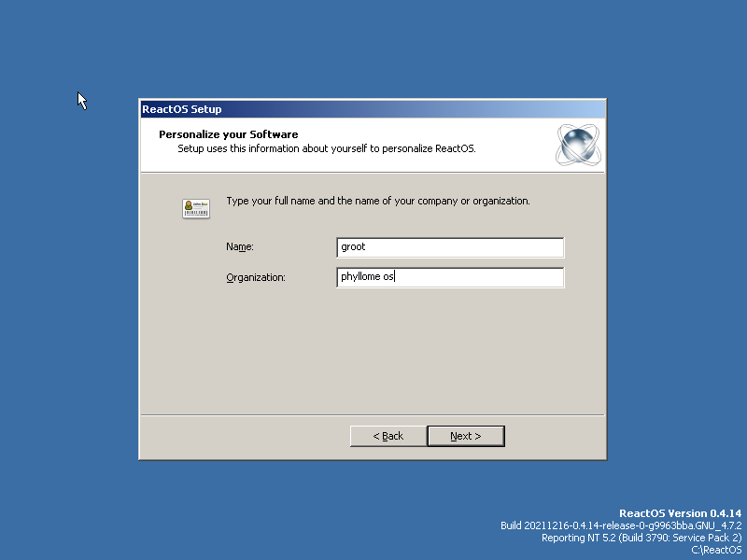
Task: Go back using the Back button
Action: point(388,436)
